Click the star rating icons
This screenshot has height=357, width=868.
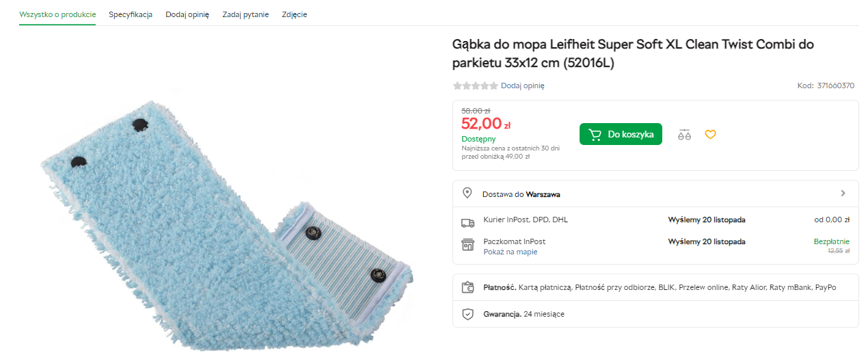[475, 86]
